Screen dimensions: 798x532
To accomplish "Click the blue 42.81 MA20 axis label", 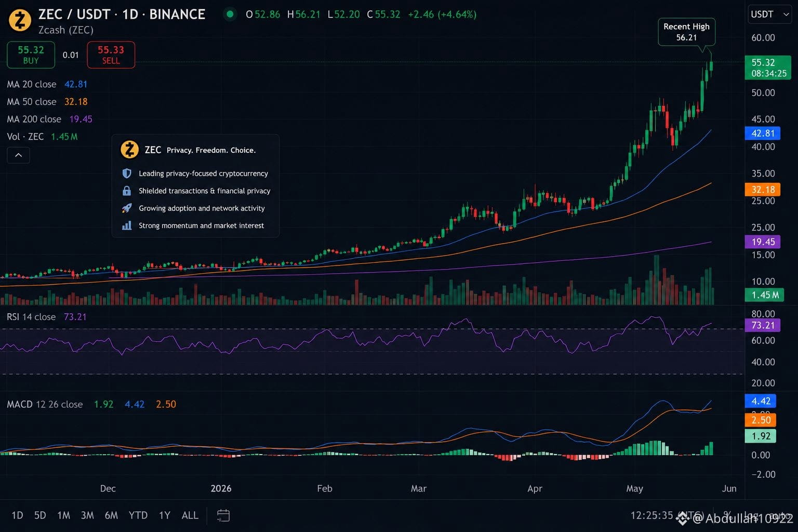I will [763, 133].
